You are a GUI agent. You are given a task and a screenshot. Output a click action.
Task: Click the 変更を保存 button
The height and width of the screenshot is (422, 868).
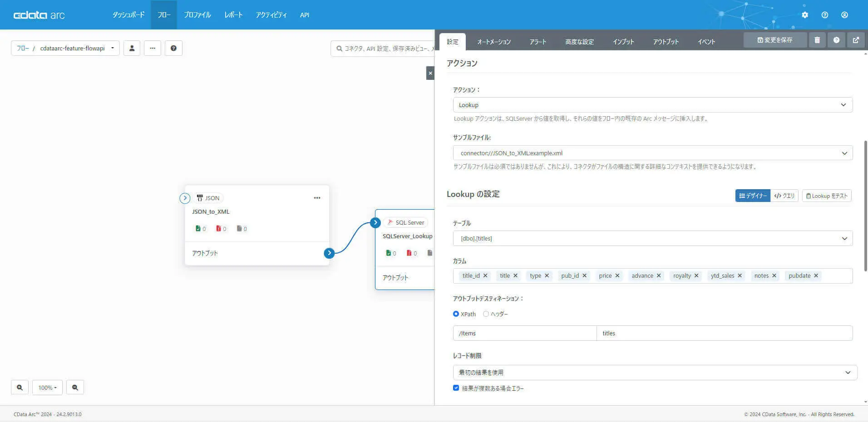[775, 40]
